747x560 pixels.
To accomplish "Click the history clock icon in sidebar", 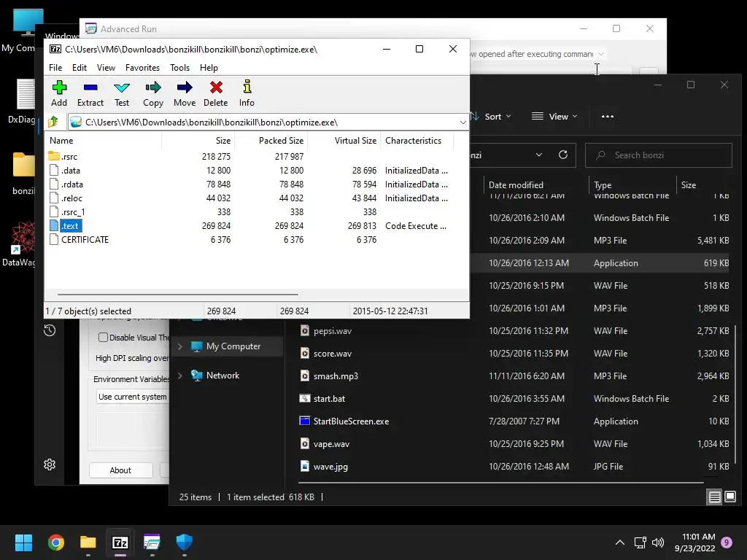I will pyautogui.click(x=50, y=330).
